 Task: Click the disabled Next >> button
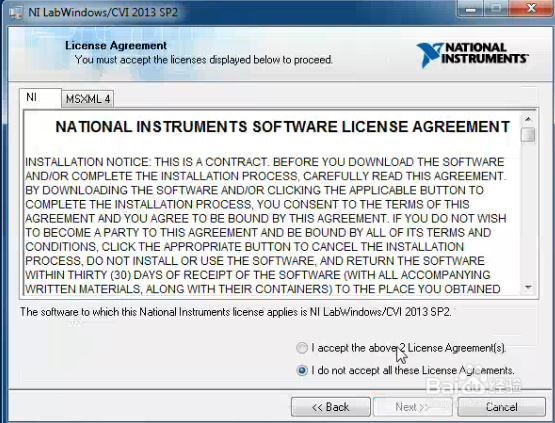pyautogui.click(x=413, y=407)
